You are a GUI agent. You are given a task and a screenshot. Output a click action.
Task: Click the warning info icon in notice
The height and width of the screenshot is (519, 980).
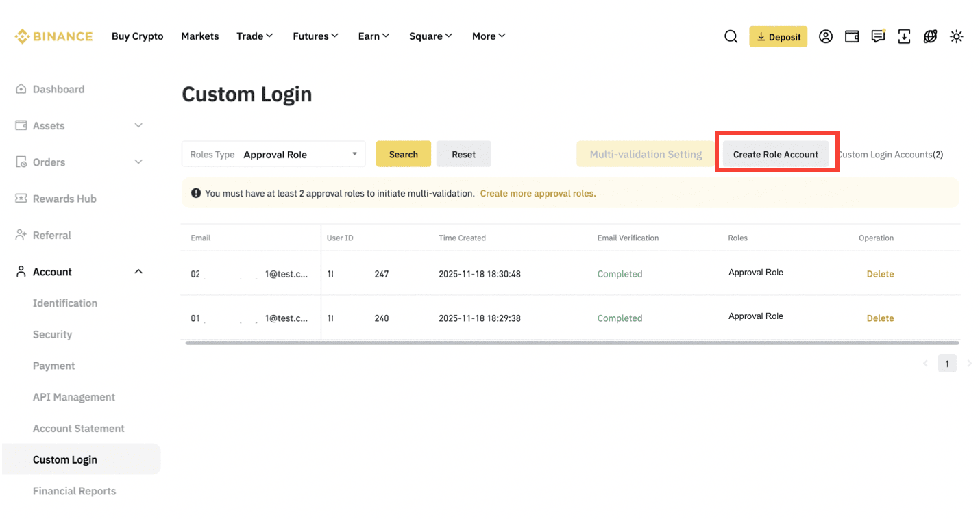pos(196,193)
